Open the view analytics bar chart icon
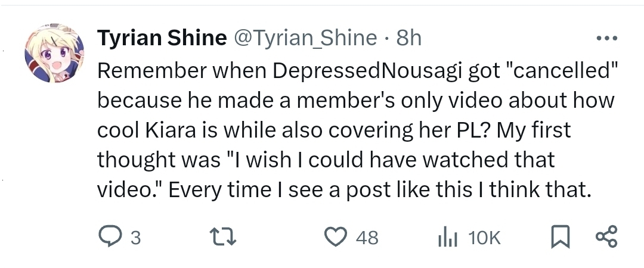 click(x=447, y=238)
